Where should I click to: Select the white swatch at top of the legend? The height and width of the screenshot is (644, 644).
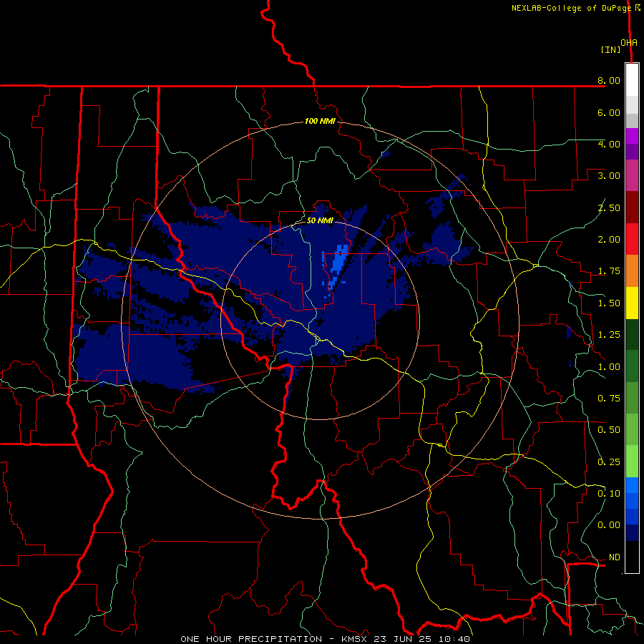(632, 79)
